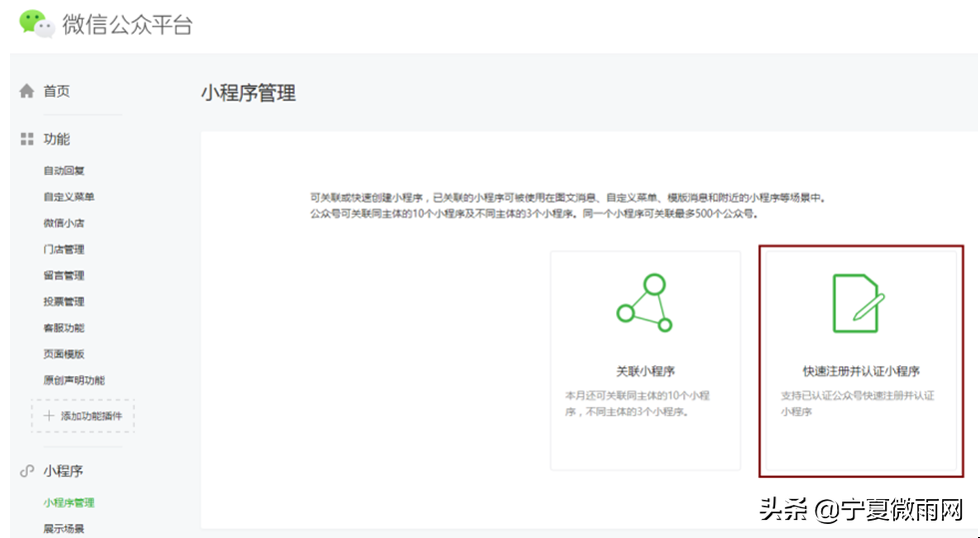980x538 pixels.
Task: Click the link icon beside 小程序
Action: coord(27,471)
